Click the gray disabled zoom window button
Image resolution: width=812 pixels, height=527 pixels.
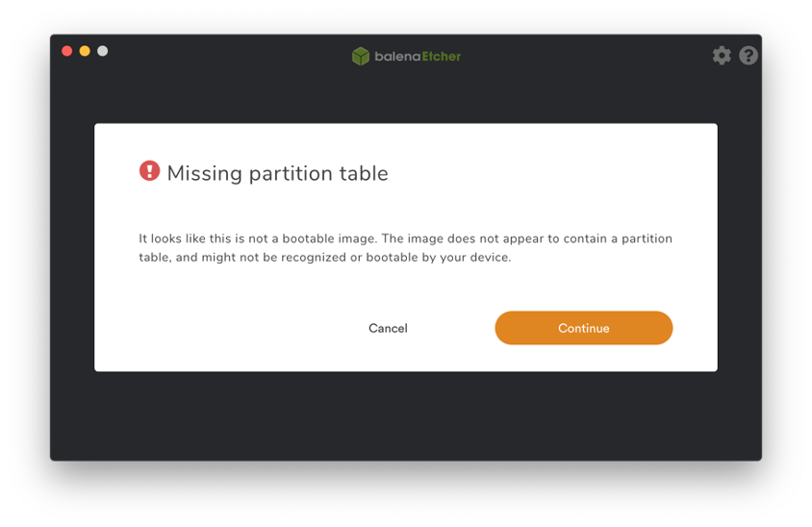pos(103,51)
